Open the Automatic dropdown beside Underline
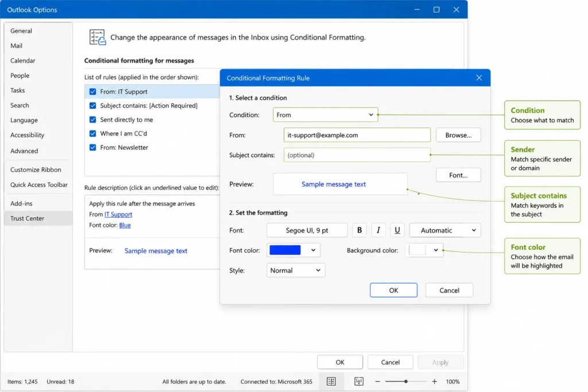Screen dimensions: 588x392 (445, 230)
